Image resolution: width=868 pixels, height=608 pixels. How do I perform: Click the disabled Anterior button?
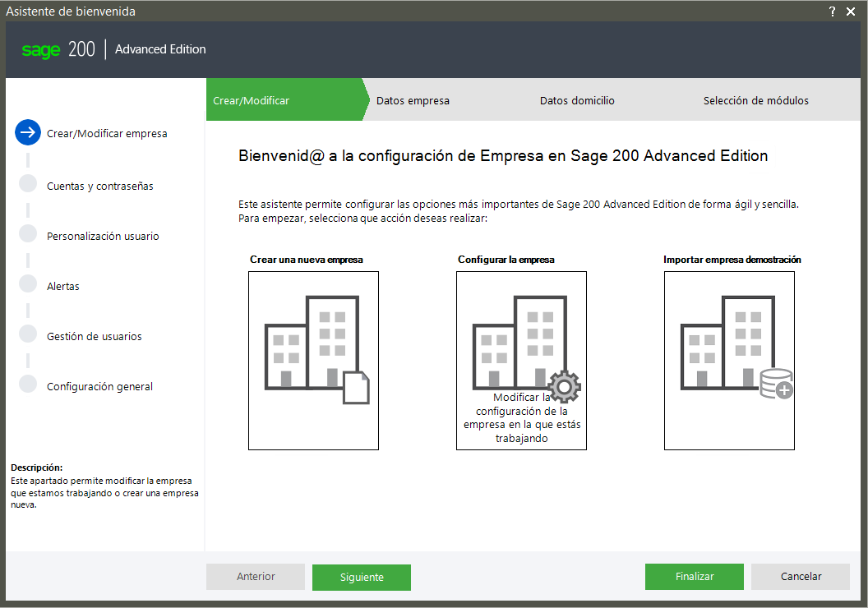256,577
